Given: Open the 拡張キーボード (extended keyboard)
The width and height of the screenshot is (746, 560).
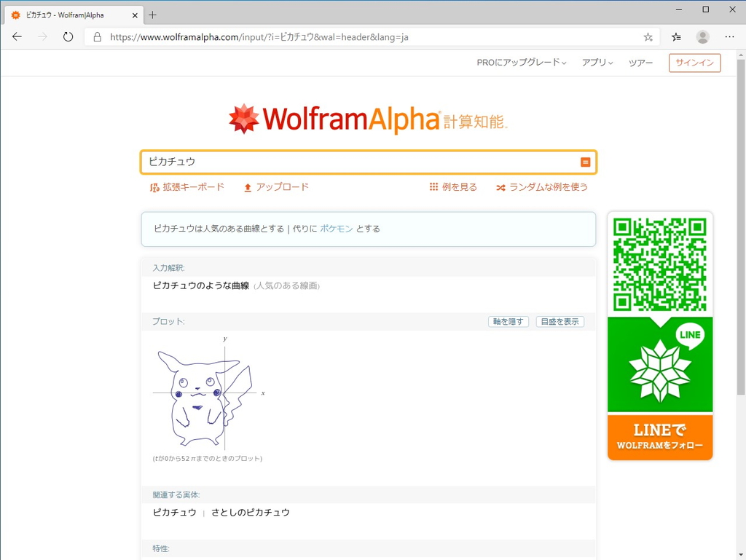Looking at the screenshot, I should pos(155,187).
